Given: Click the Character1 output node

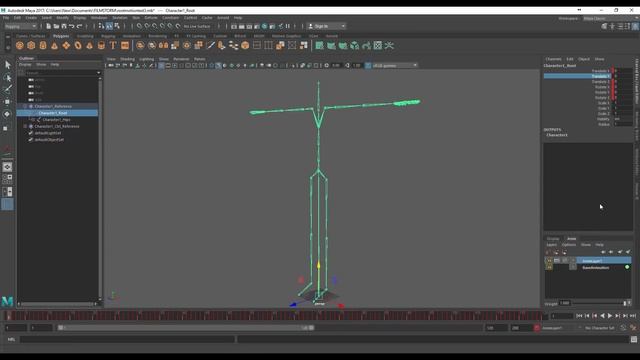Looking at the screenshot, I should coord(557,135).
